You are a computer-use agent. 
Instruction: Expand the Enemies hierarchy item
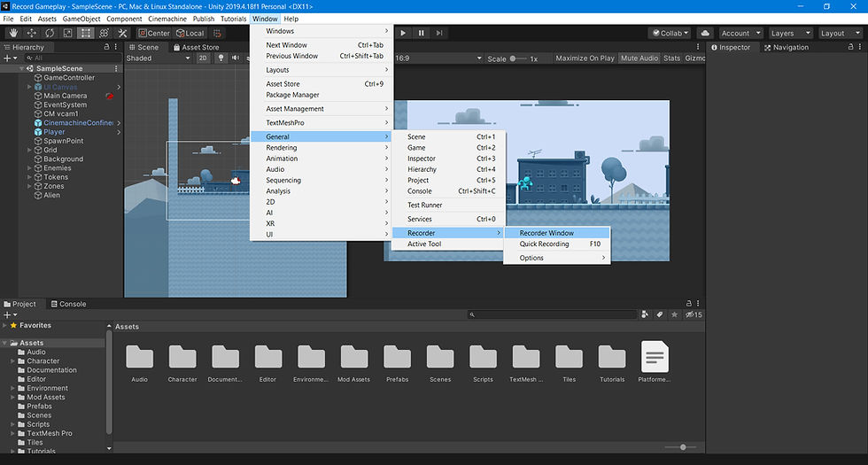pyautogui.click(x=29, y=168)
